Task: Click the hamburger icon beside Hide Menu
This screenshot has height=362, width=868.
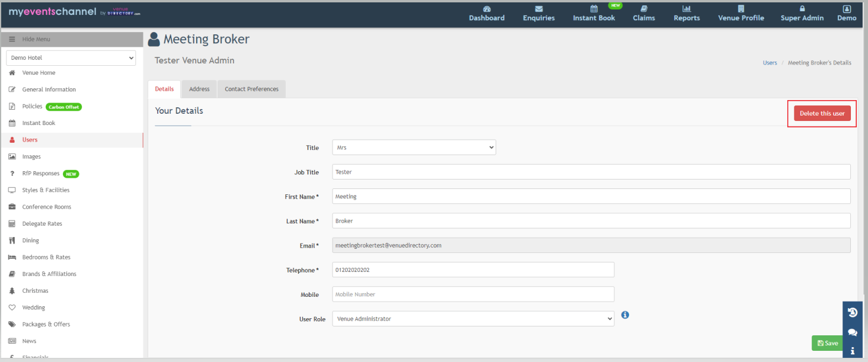Action: (12, 39)
